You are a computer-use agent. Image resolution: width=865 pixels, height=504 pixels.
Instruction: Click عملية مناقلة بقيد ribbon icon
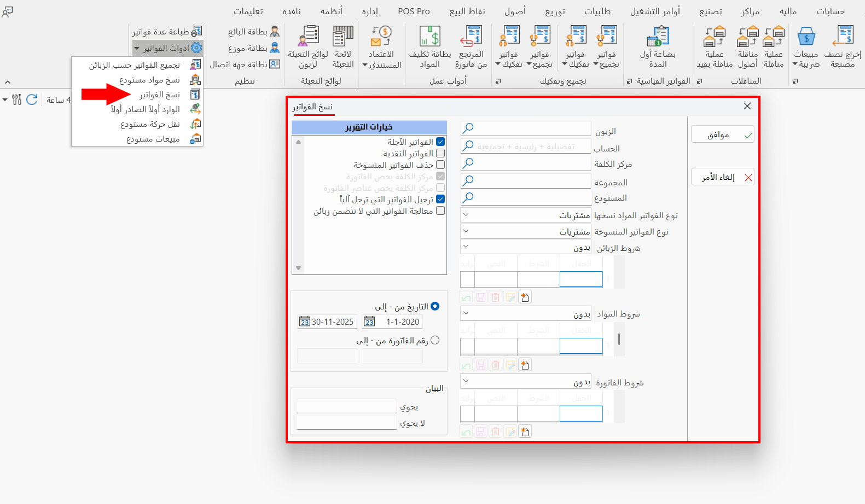point(715,36)
